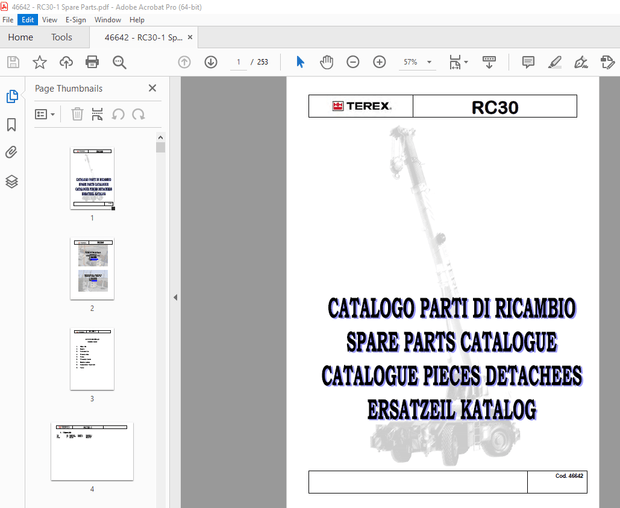Viewport: 620px width, 508px height.
Task: Click the stamp tool icon
Action: click(x=607, y=62)
